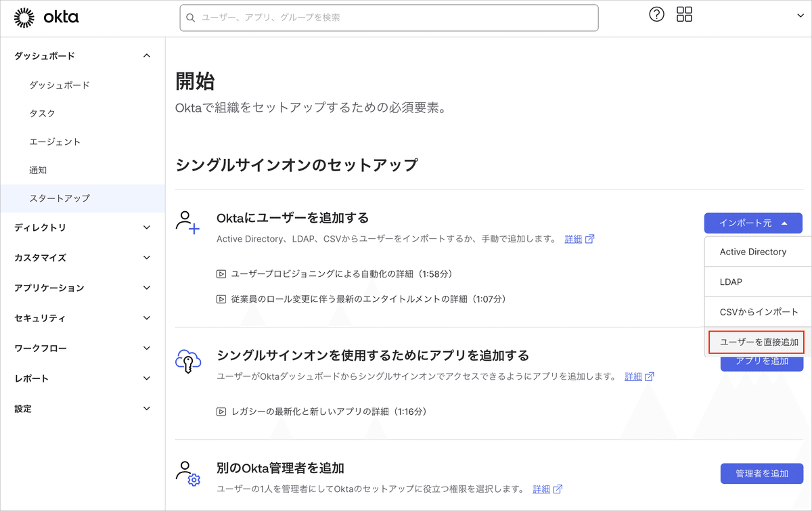Image resolution: width=812 pixels, height=511 pixels.
Task: Expand the アプリケーション sidebar section
Action: (83, 288)
